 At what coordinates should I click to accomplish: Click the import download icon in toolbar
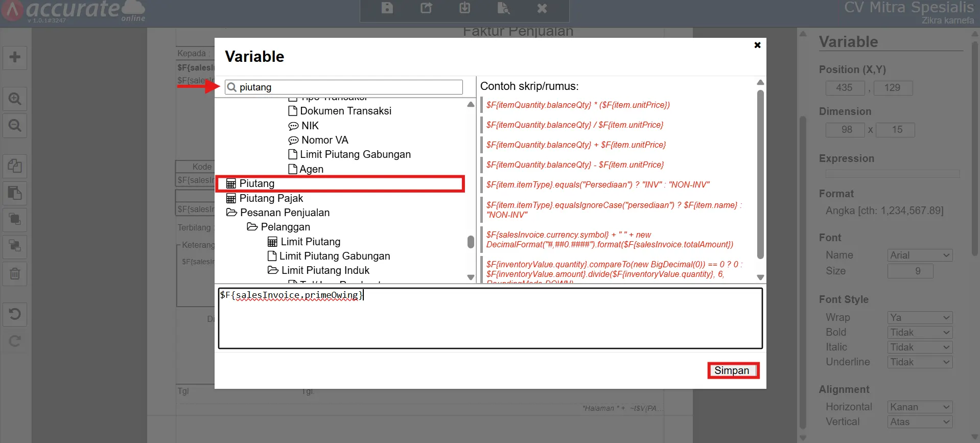coord(464,8)
